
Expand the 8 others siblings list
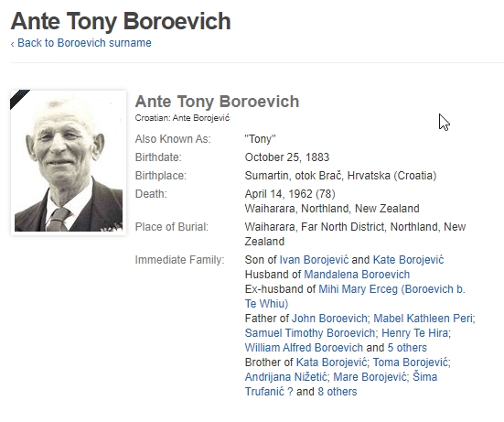[x=338, y=392]
